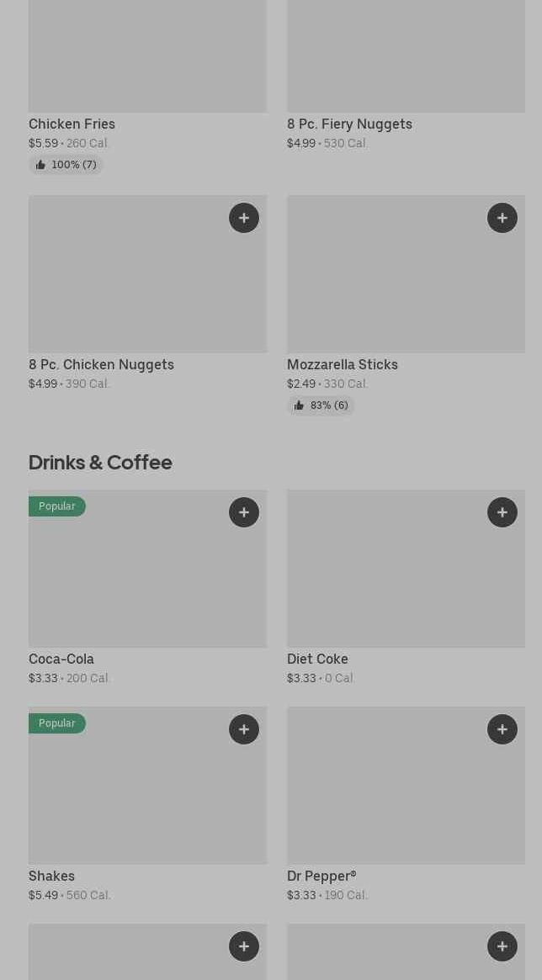Open Chicken Fries item details

[x=72, y=124]
